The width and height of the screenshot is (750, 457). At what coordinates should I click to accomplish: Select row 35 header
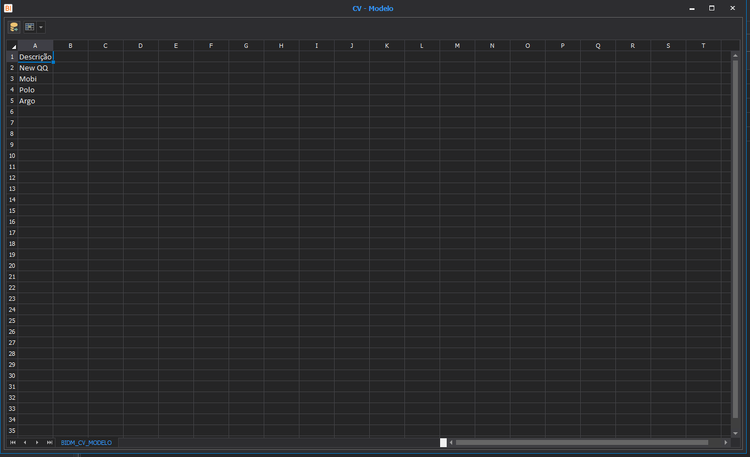pyautogui.click(x=12, y=431)
